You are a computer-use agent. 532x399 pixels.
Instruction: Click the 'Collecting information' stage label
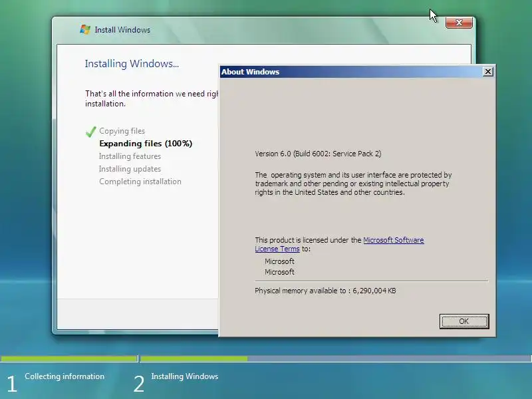65,376
